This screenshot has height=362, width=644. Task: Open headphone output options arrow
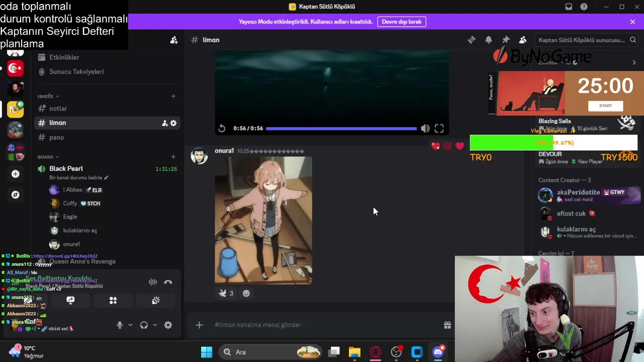154,325
